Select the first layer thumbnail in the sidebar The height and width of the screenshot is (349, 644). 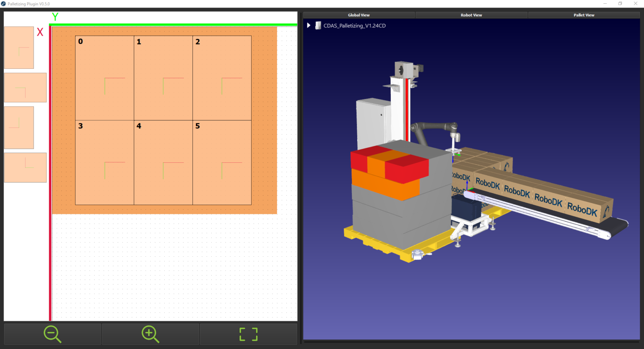point(19,47)
